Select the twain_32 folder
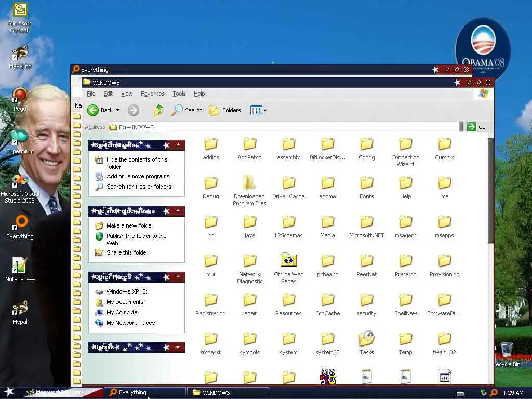 (445, 344)
